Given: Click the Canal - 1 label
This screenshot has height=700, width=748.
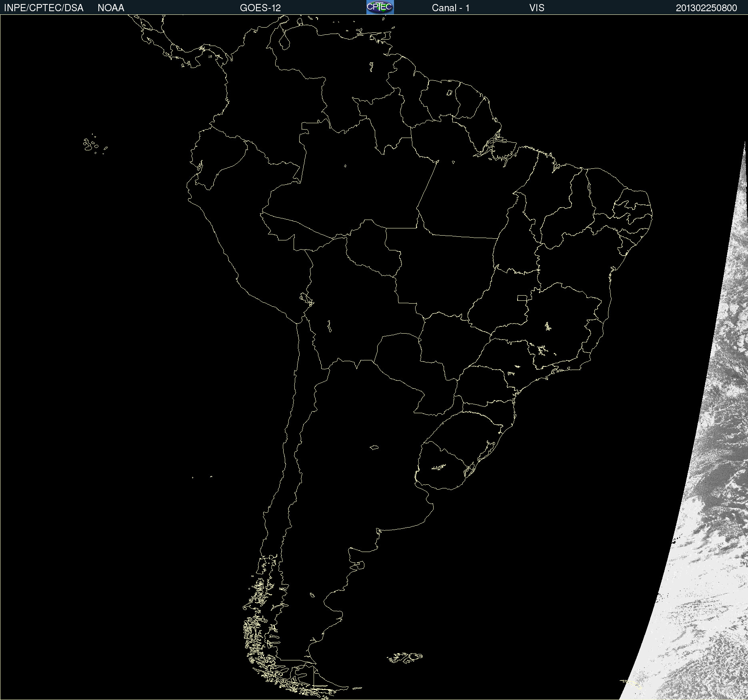Looking at the screenshot, I should pyautogui.click(x=451, y=8).
